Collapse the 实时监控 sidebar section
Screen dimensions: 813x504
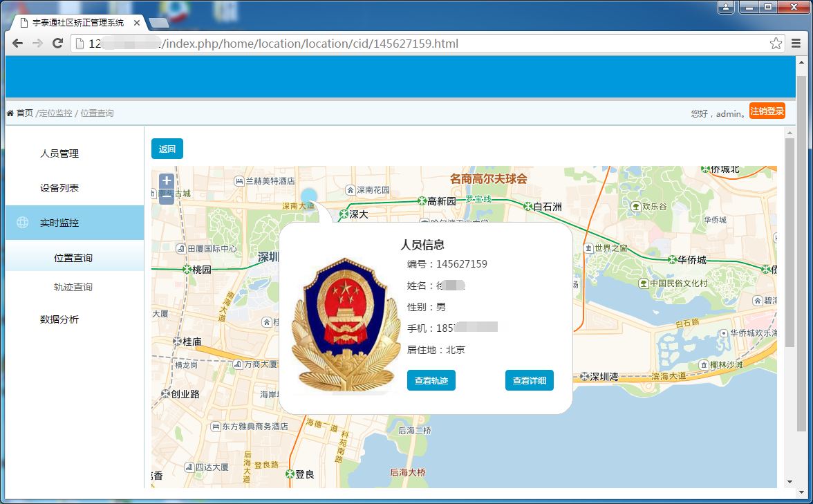point(59,223)
